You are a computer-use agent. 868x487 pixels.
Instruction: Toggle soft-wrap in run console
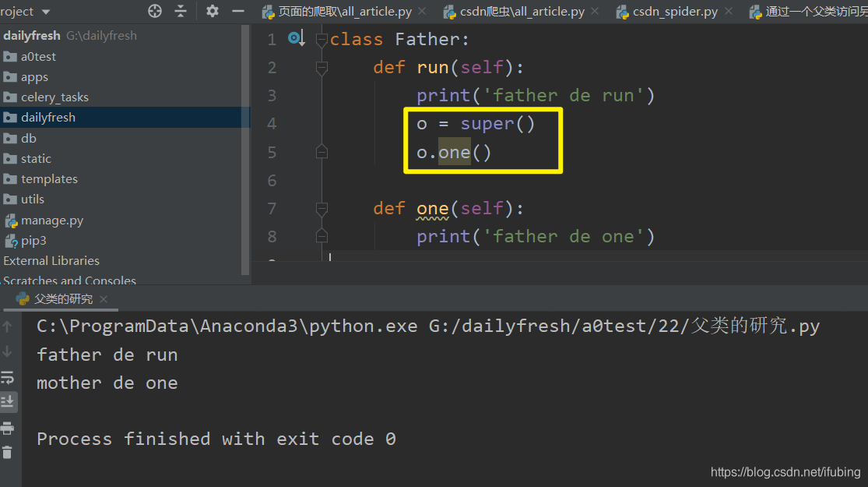tap(8, 378)
